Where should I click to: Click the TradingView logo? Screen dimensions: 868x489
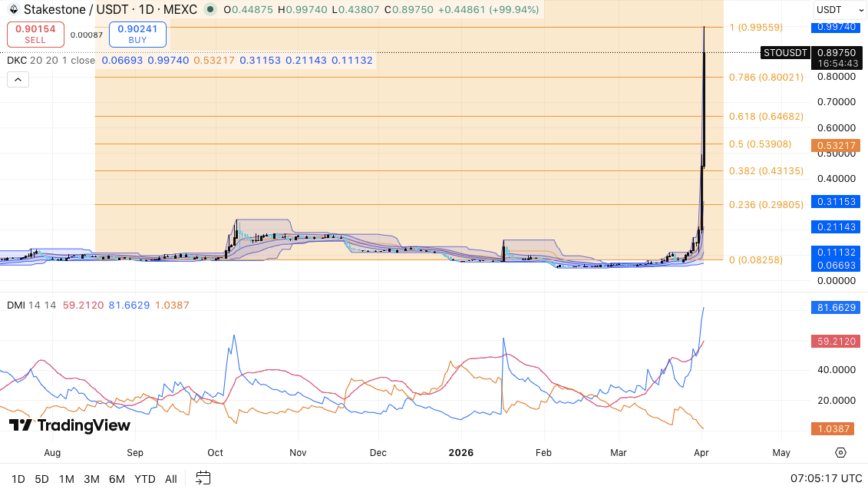tap(70, 425)
